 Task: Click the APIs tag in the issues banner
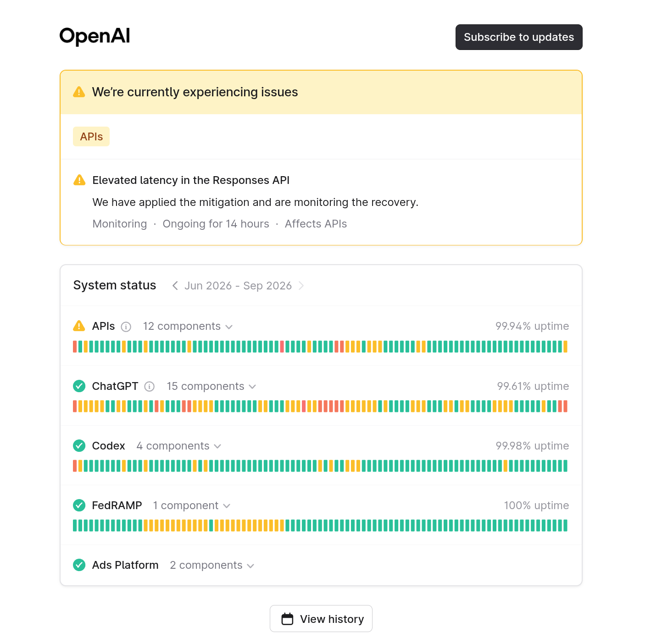[91, 137]
